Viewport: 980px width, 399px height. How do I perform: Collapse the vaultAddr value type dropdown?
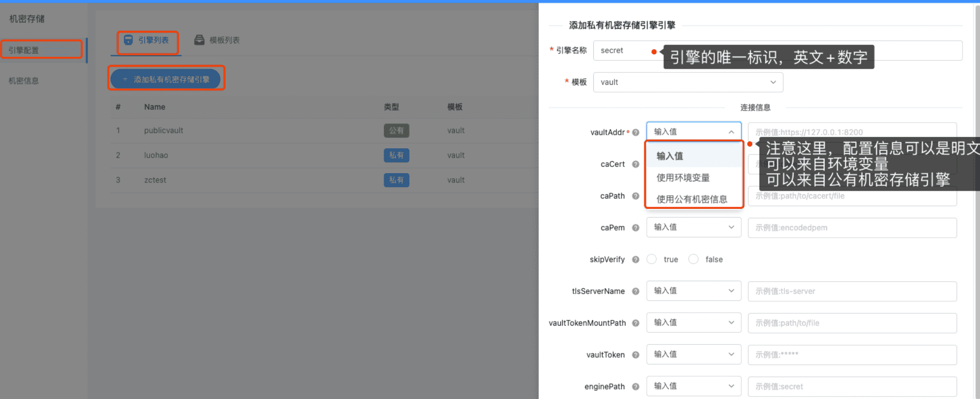coord(693,132)
